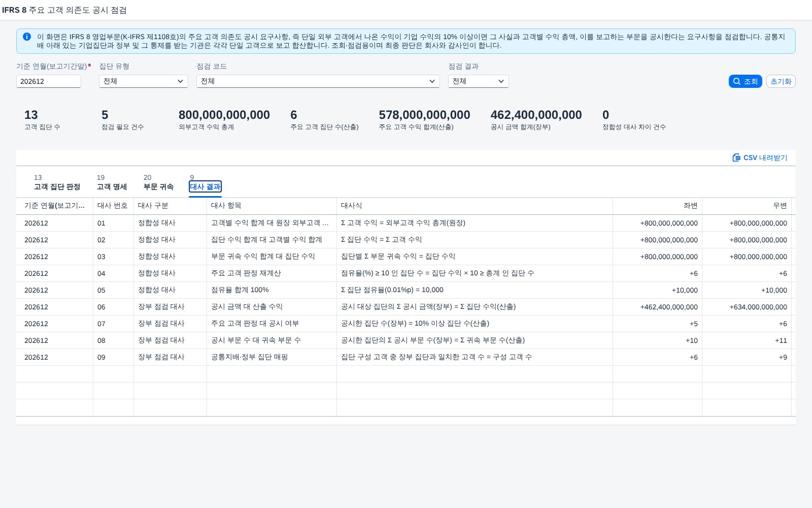Click the 외부고객 수익 총계 value 800,000,000,000
Image resolution: width=812 pixels, height=508 pixels.
[x=224, y=115]
